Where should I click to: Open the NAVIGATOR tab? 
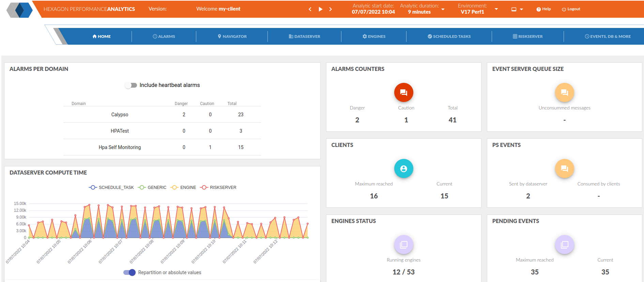tap(232, 36)
